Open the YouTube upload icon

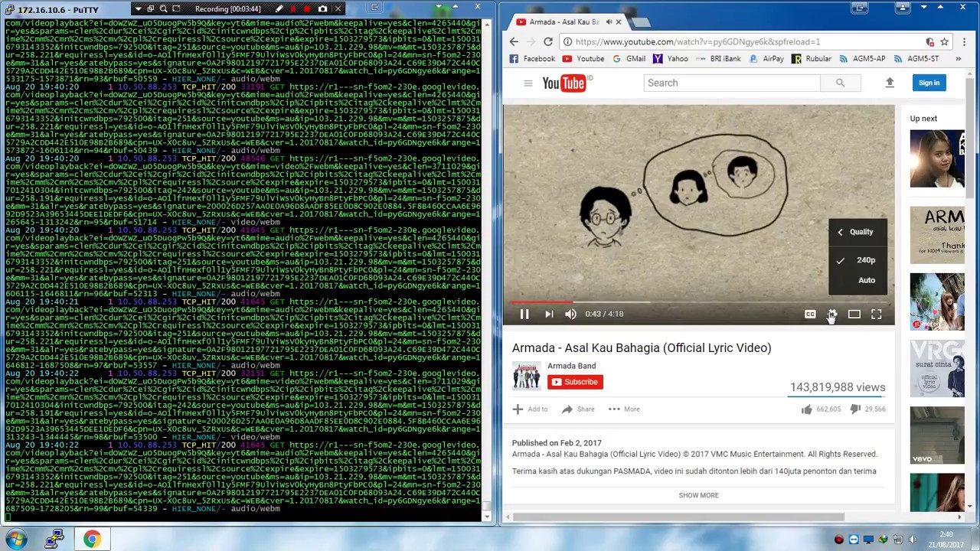click(x=890, y=83)
